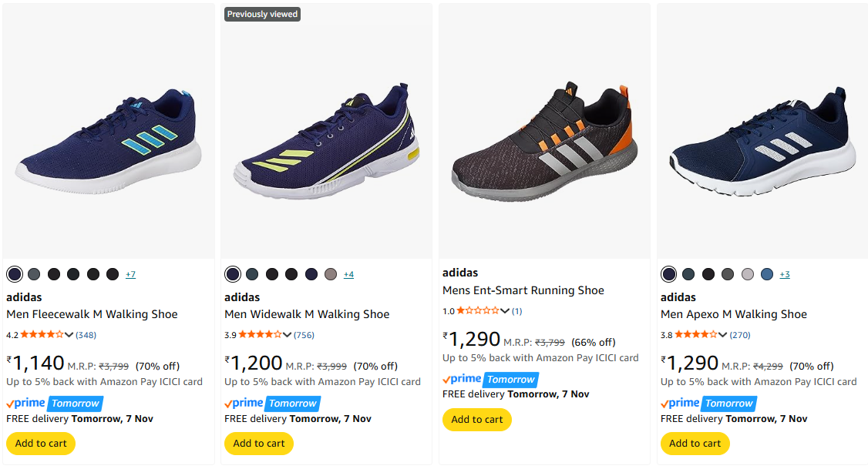Screen dimensions: 868x469
Task: Select second grey swatch for Fleecewalk shoe
Action: coord(34,274)
